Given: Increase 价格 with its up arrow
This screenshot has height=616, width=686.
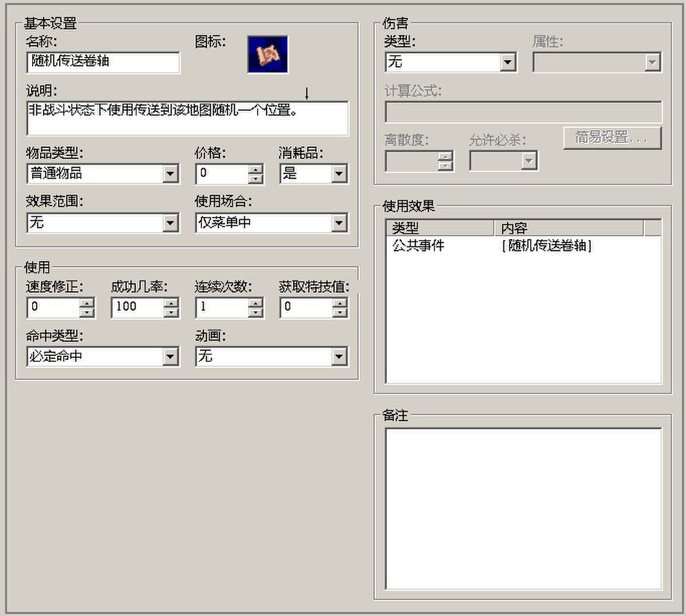Looking at the screenshot, I should click(x=256, y=169).
